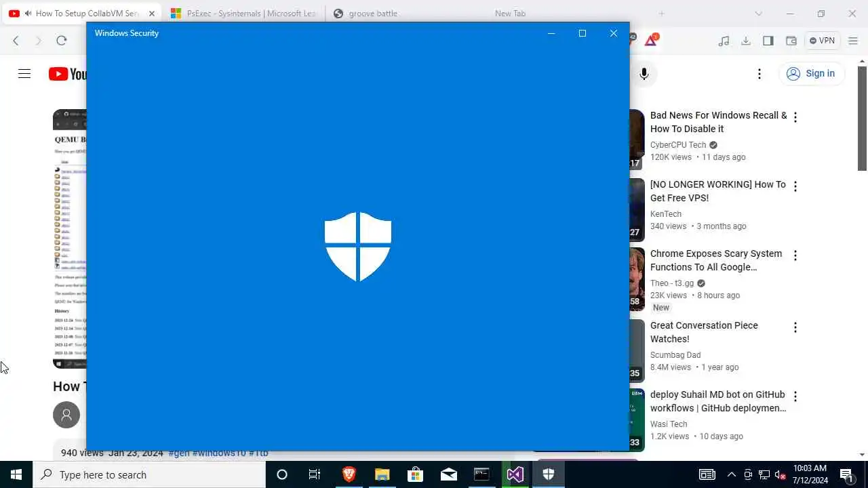The width and height of the screenshot is (868, 488).
Task: Click the KenTech channel name
Action: [x=666, y=214]
